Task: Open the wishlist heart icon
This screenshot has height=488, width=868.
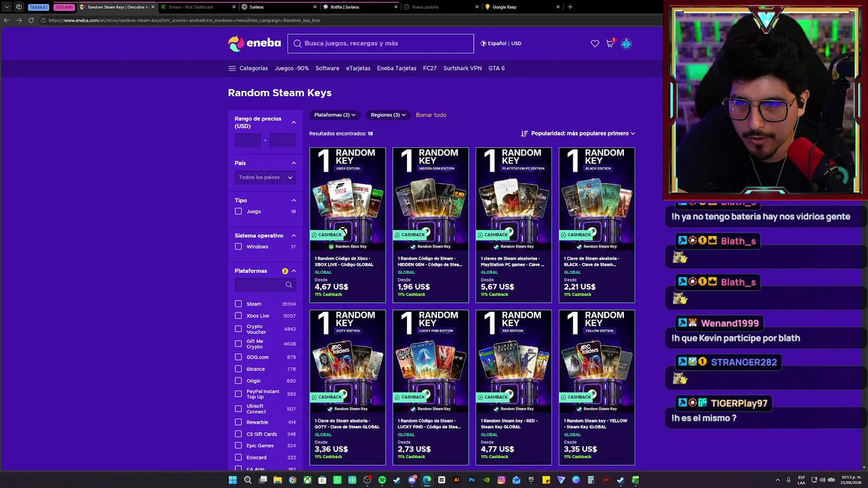Action: point(595,43)
